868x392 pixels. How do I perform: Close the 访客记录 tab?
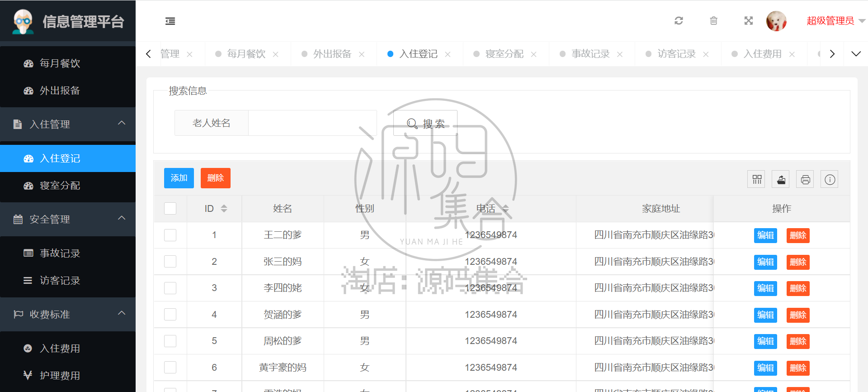[706, 54]
